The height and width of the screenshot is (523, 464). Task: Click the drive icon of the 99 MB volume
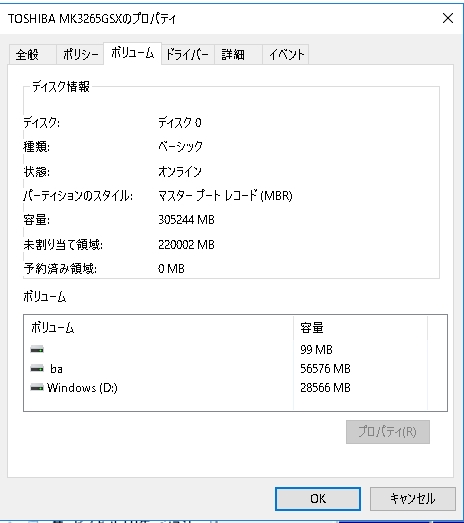37,350
